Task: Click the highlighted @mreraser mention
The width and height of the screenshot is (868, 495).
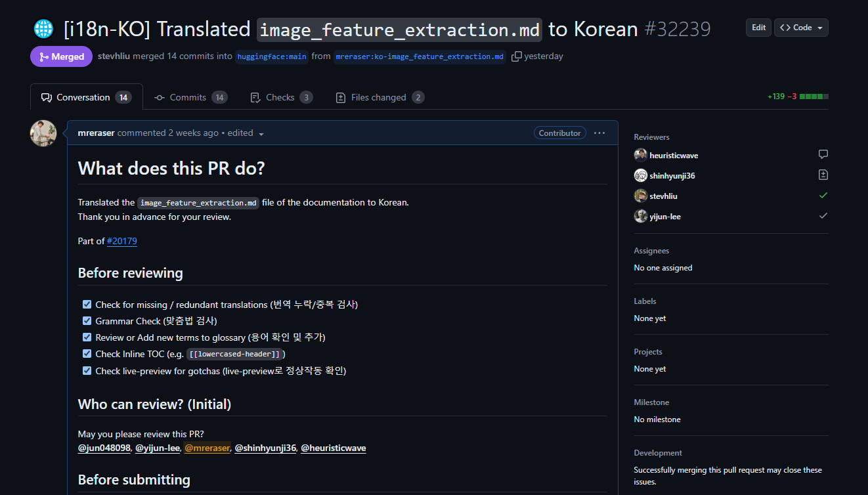Action: (x=207, y=448)
